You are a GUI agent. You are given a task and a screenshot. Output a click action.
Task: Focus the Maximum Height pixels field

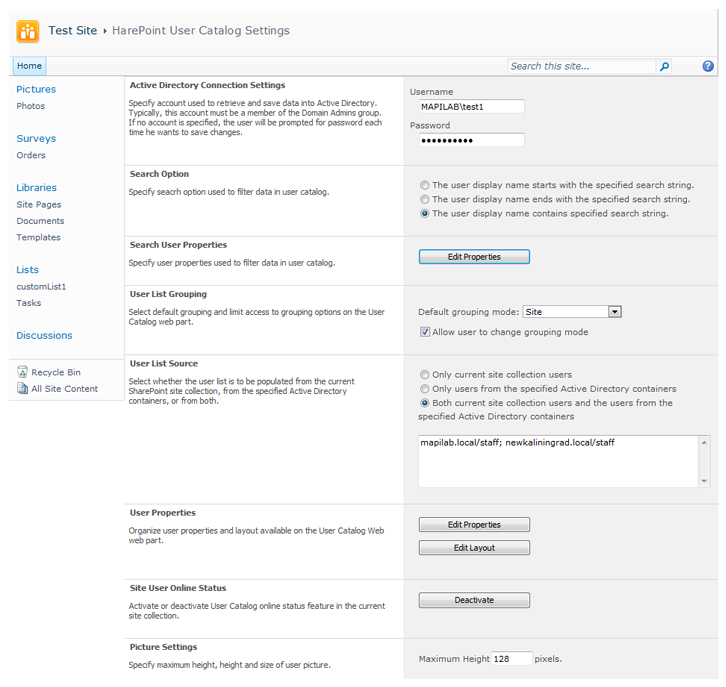coord(512,659)
